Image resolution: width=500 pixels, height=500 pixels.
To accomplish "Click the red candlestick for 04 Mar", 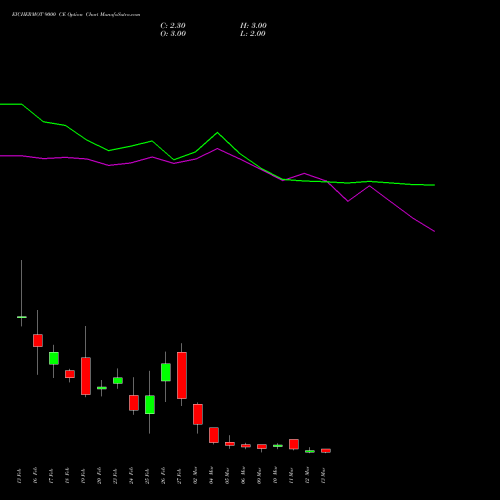I will click(x=214, y=435).
